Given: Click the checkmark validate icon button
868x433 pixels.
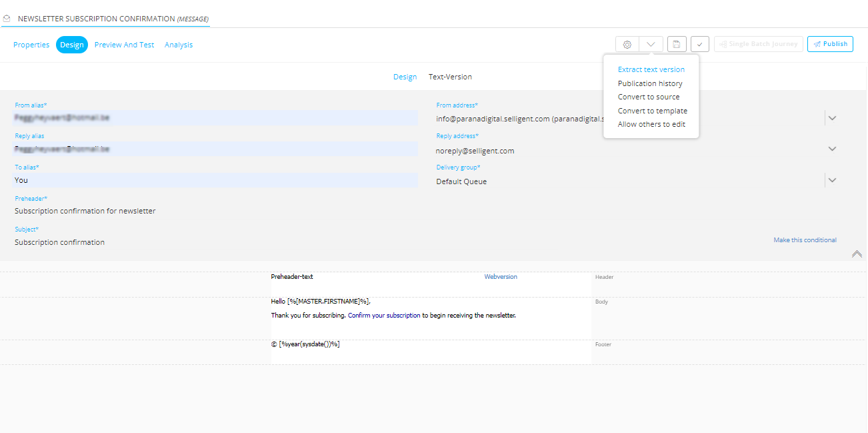Looking at the screenshot, I should pyautogui.click(x=699, y=45).
